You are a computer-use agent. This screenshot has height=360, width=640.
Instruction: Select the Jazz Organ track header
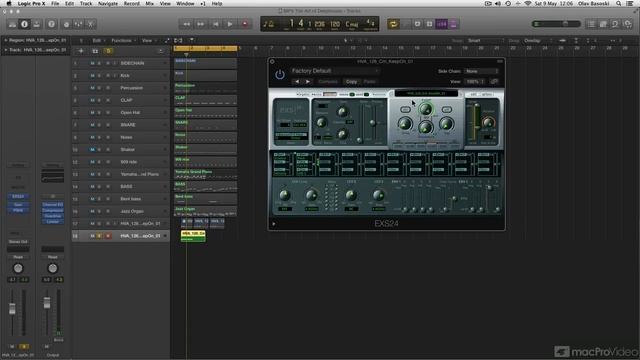121,211
